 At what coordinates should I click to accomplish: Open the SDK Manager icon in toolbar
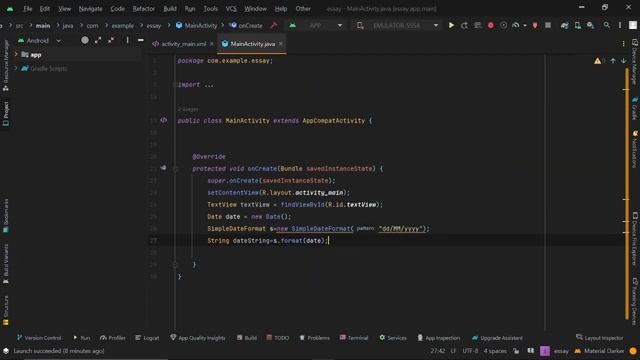tap(590, 25)
